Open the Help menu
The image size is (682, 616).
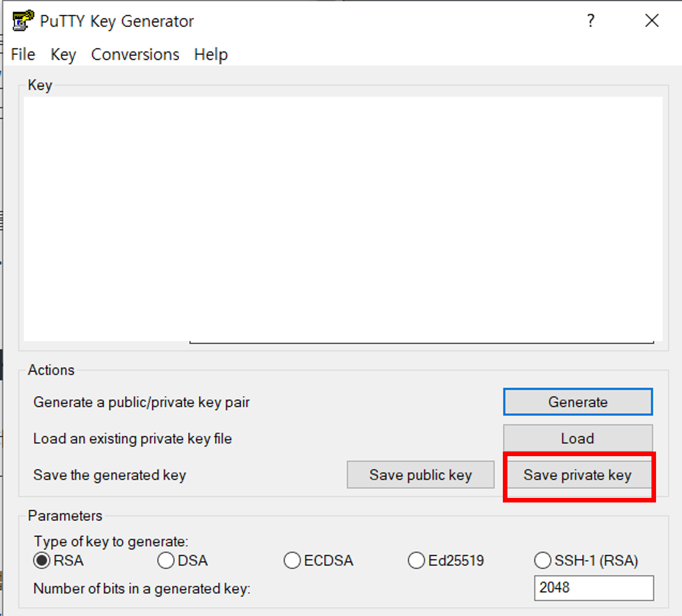(211, 54)
